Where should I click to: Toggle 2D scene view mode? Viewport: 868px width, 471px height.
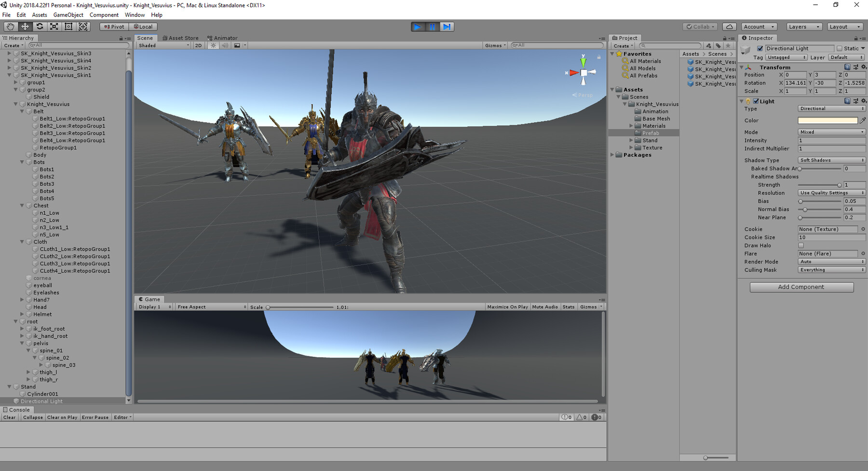pos(198,45)
